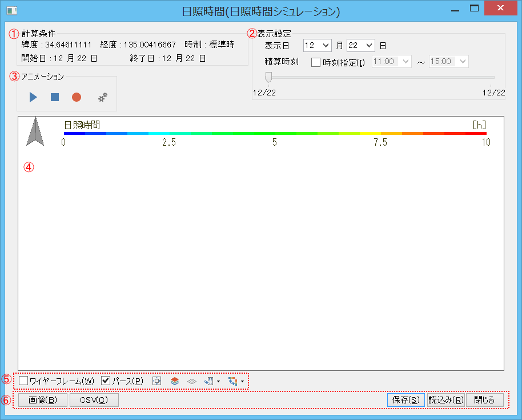Click the 保存(S) save button
Viewport: 522px width, 420px height.
pyautogui.click(x=405, y=400)
